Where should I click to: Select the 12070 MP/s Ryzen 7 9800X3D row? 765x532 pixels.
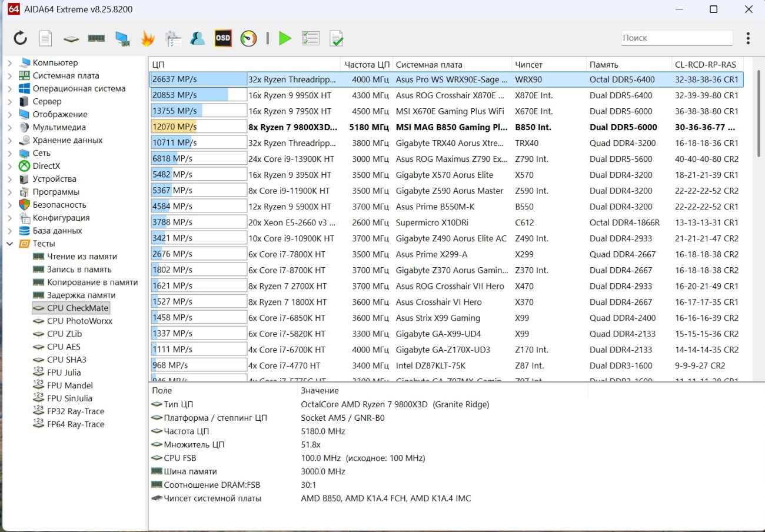click(446, 127)
